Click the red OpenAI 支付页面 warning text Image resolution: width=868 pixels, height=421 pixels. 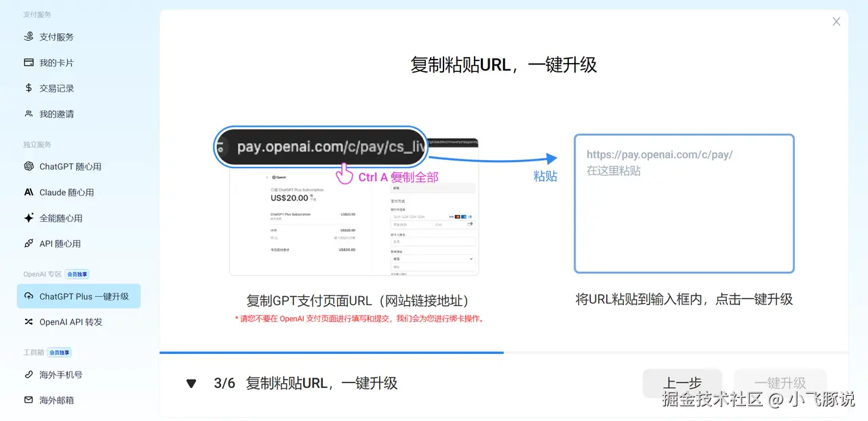click(360, 318)
